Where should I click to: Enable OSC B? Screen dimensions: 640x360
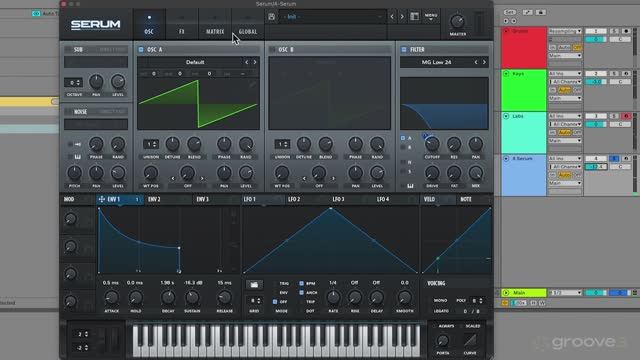coord(272,49)
